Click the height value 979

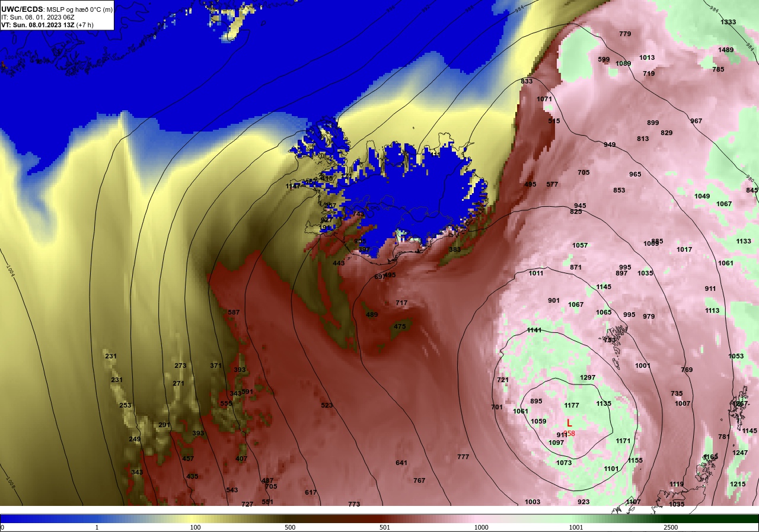pyautogui.click(x=649, y=316)
